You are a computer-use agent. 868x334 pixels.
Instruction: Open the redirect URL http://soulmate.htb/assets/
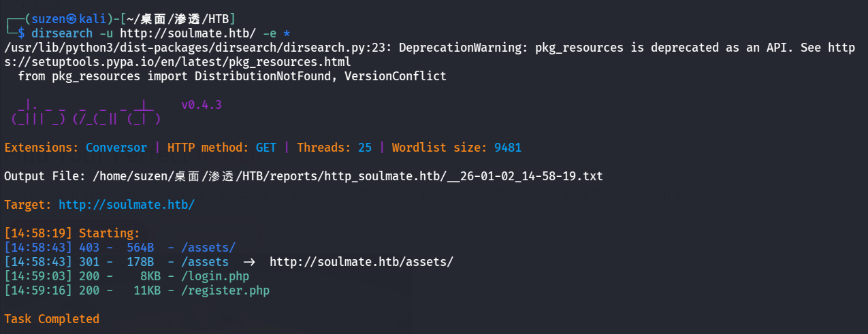coord(361,262)
